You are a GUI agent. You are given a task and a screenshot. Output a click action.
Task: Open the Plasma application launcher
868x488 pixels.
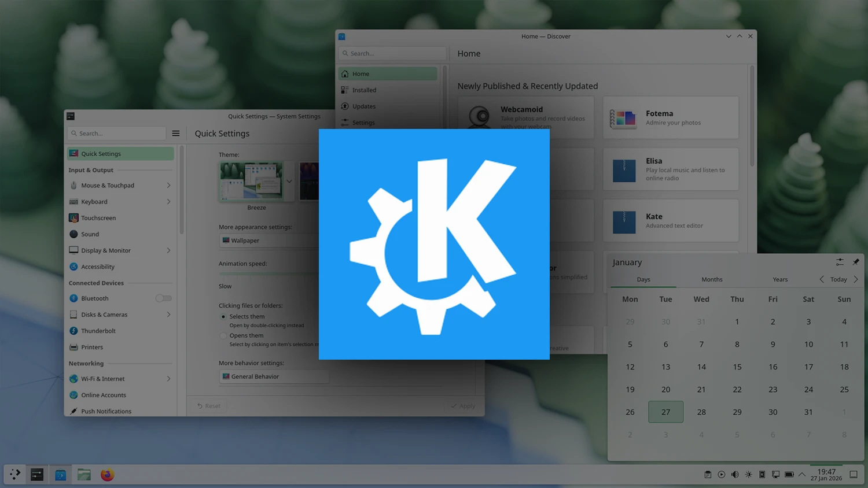(15, 475)
